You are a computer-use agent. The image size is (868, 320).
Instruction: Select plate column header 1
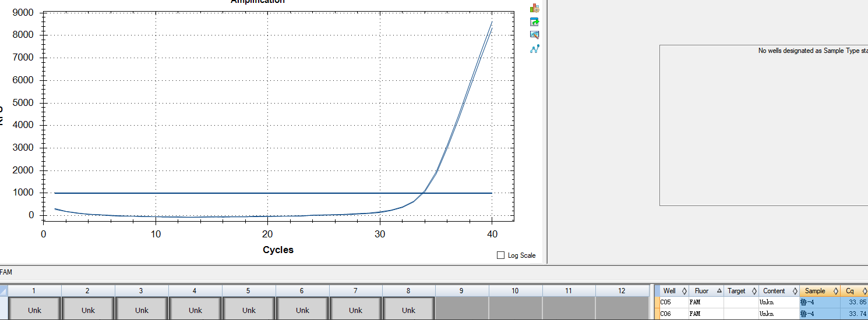click(34, 291)
